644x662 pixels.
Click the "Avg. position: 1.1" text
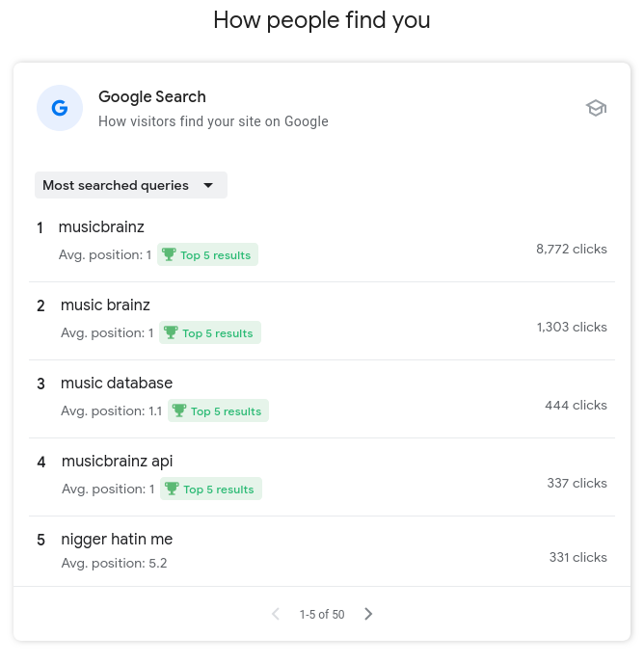(111, 411)
